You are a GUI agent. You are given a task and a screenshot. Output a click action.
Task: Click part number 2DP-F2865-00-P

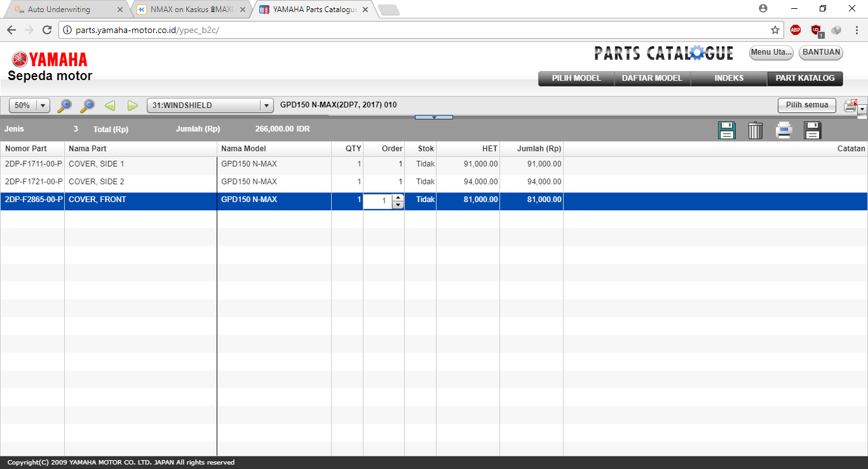[x=34, y=200]
